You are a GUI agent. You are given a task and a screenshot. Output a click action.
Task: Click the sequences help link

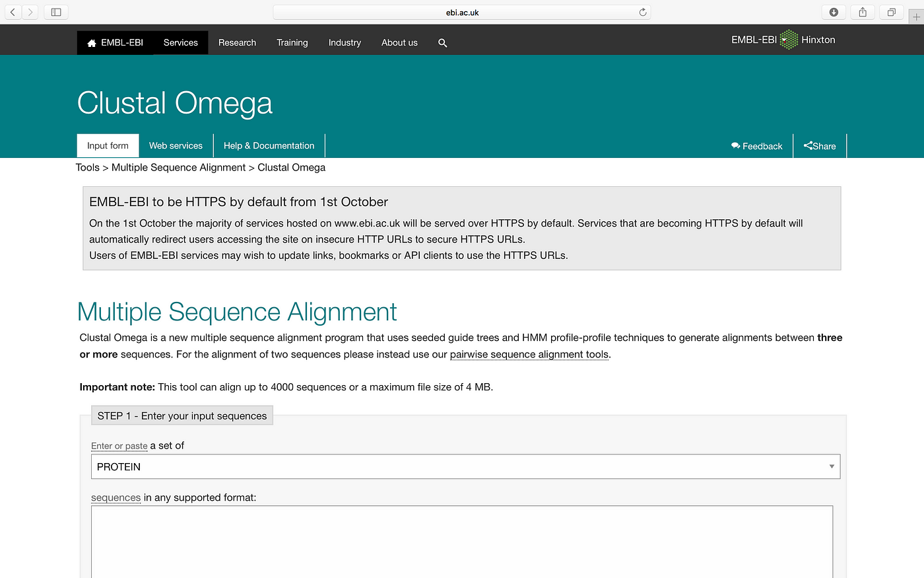point(116,497)
